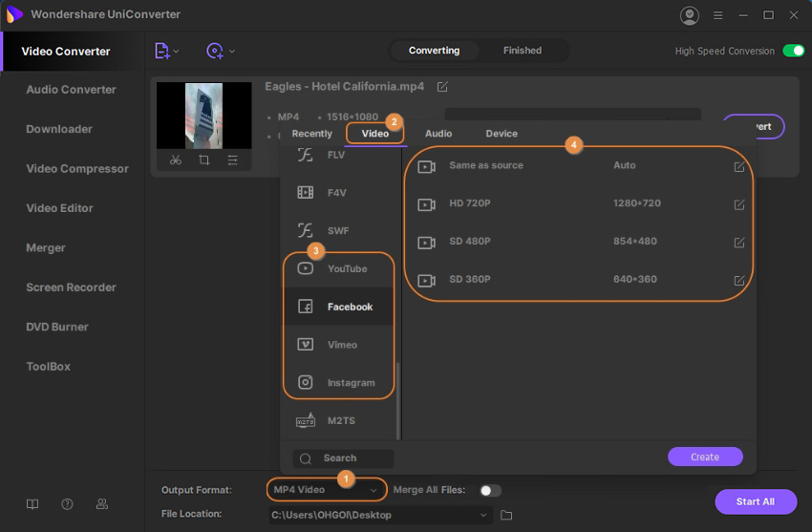Expand the Add Files dropdown arrow
Image resolution: width=812 pixels, height=532 pixels.
tap(176, 52)
